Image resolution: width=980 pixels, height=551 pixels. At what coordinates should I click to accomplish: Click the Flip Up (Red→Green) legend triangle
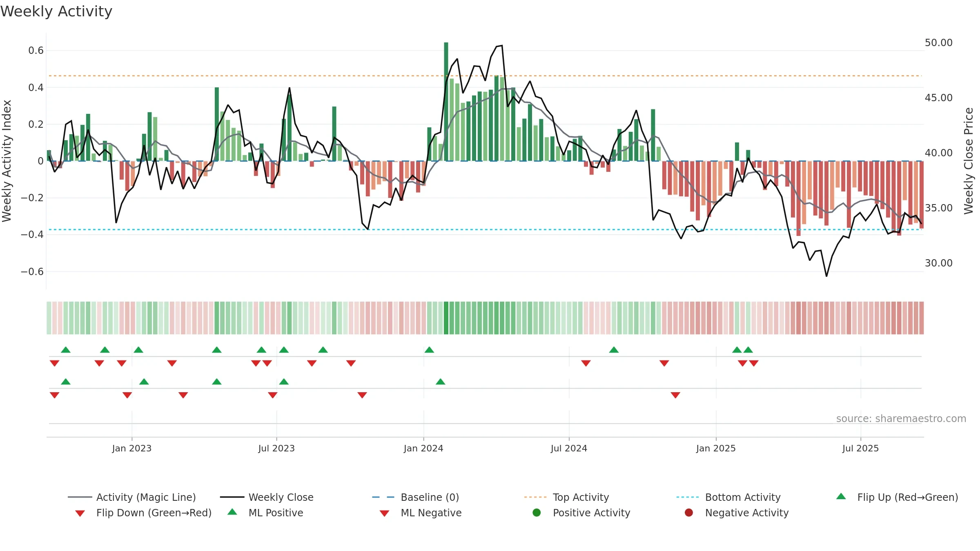click(x=841, y=496)
